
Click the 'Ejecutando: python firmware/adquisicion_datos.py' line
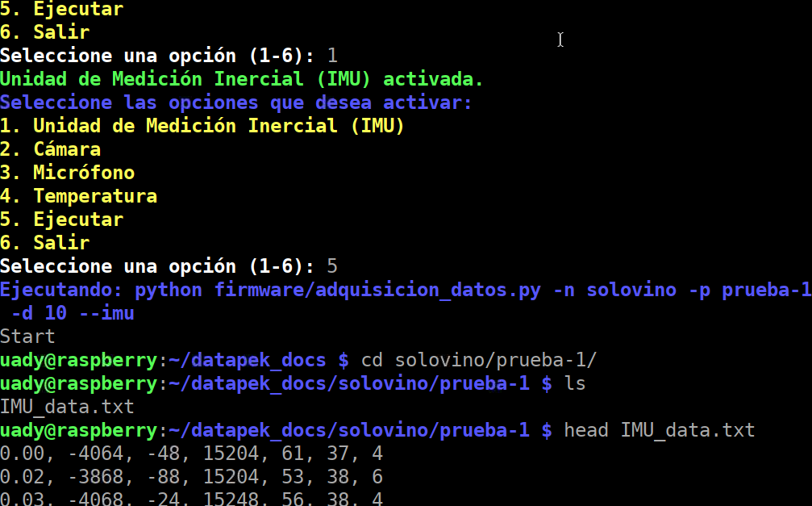(x=406, y=290)
